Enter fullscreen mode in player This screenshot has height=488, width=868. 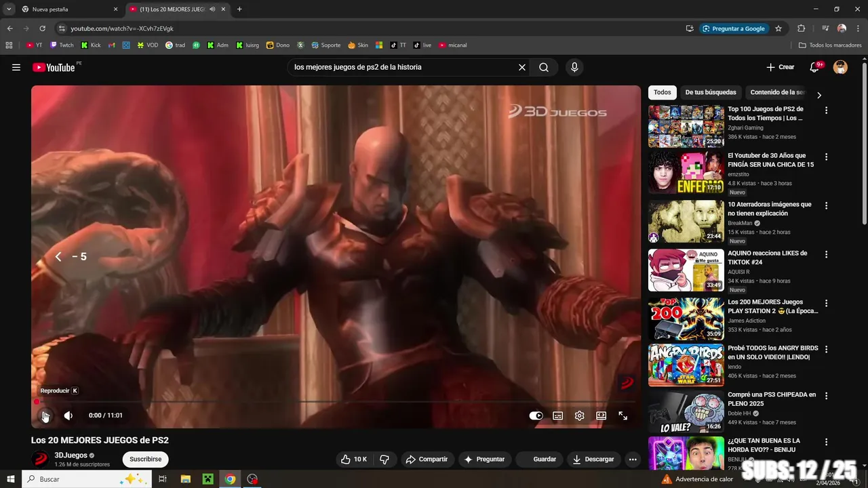pyautogui.click(x=623, y=416)
